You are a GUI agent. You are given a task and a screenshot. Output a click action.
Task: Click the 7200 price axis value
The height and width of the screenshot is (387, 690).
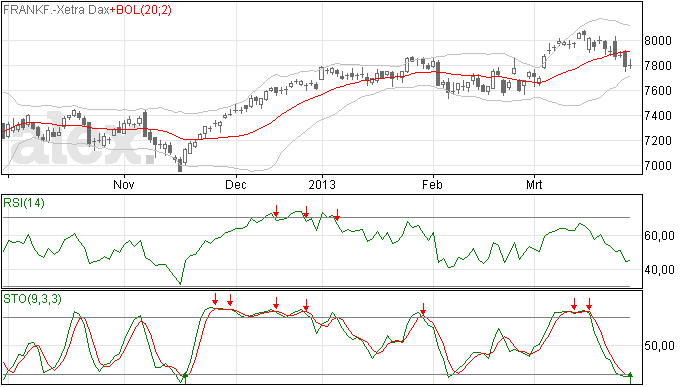658,141
